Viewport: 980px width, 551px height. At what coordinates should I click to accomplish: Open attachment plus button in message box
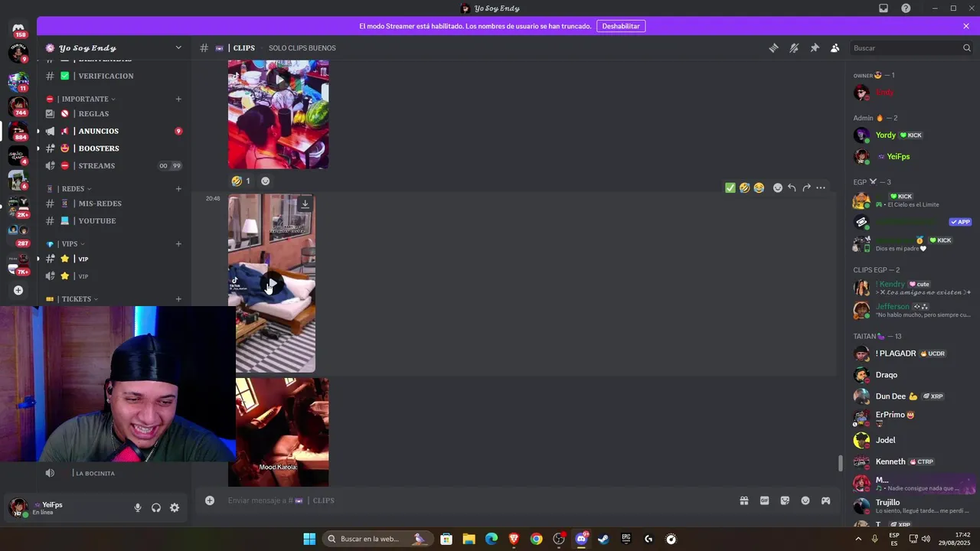[x=210, y=500]
